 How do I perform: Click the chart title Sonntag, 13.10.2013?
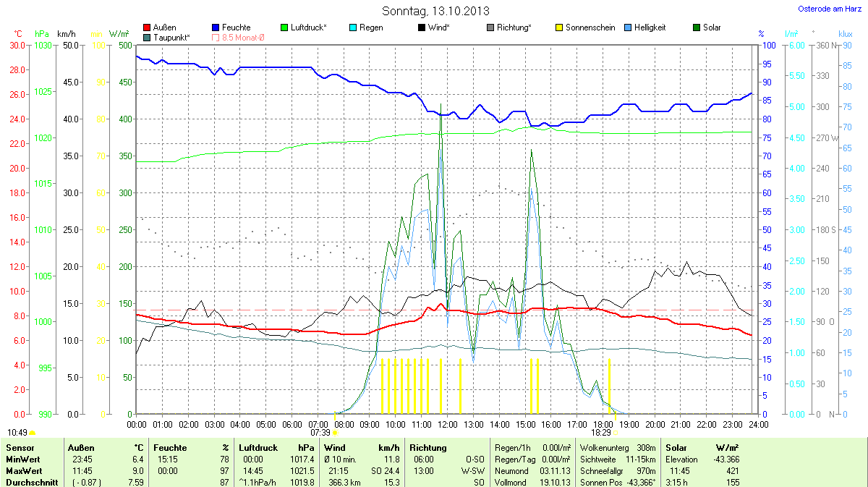(435, 11)
